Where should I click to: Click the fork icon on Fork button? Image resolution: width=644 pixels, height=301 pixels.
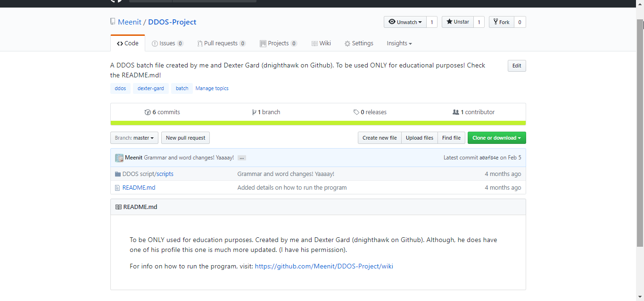pos(496,22)
